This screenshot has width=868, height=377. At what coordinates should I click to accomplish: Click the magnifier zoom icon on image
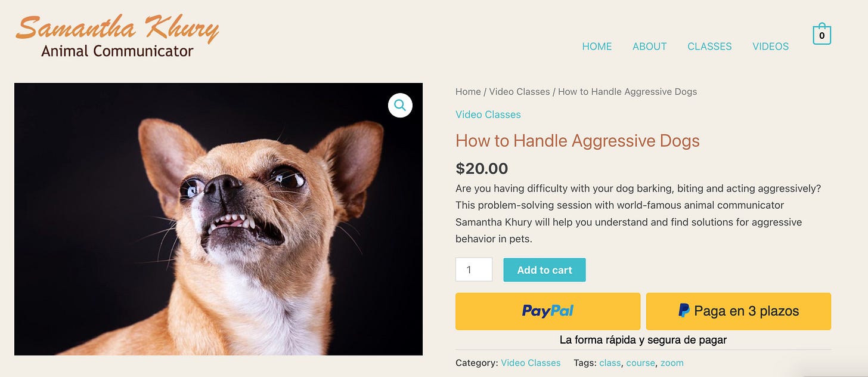[400, 105]
